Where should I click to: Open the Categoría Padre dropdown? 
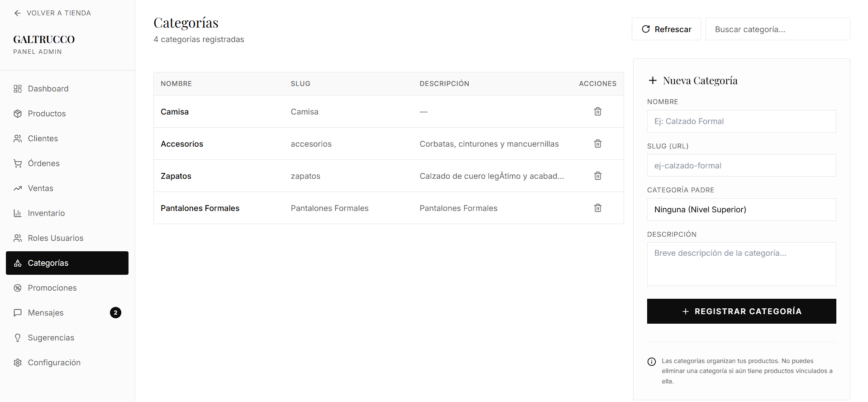coord(741,210)
